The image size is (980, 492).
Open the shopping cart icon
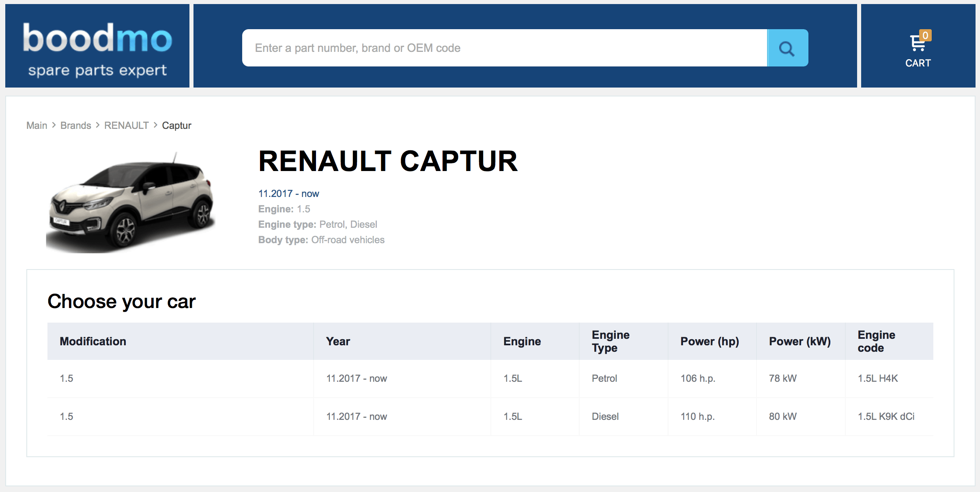pyautogui.click(x=917, y=43)
